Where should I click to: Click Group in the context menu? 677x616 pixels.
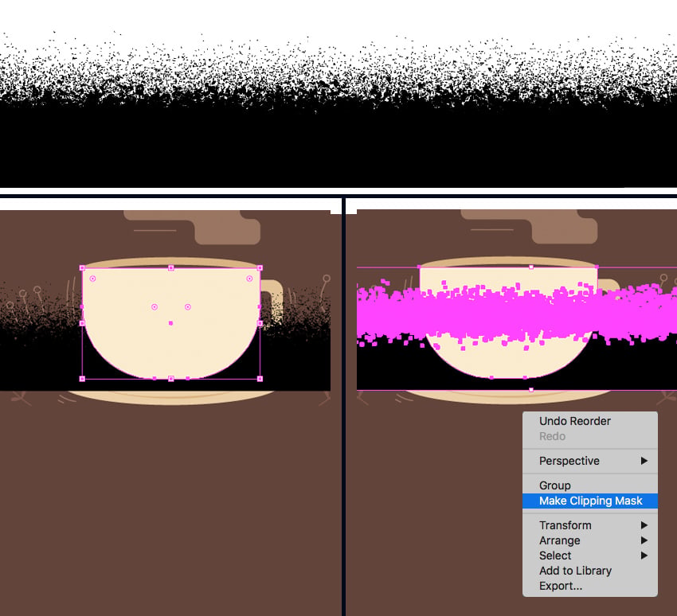click(x=589, y=485)
